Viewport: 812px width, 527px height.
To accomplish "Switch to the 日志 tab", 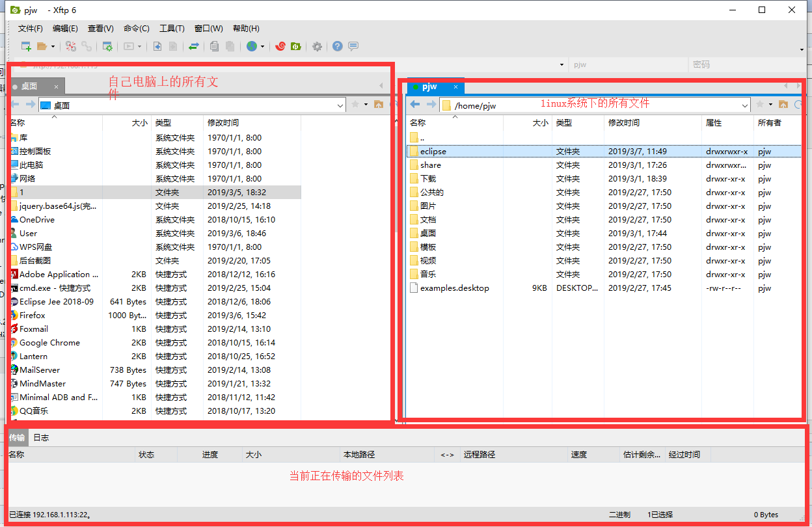I will coord(41,437).
